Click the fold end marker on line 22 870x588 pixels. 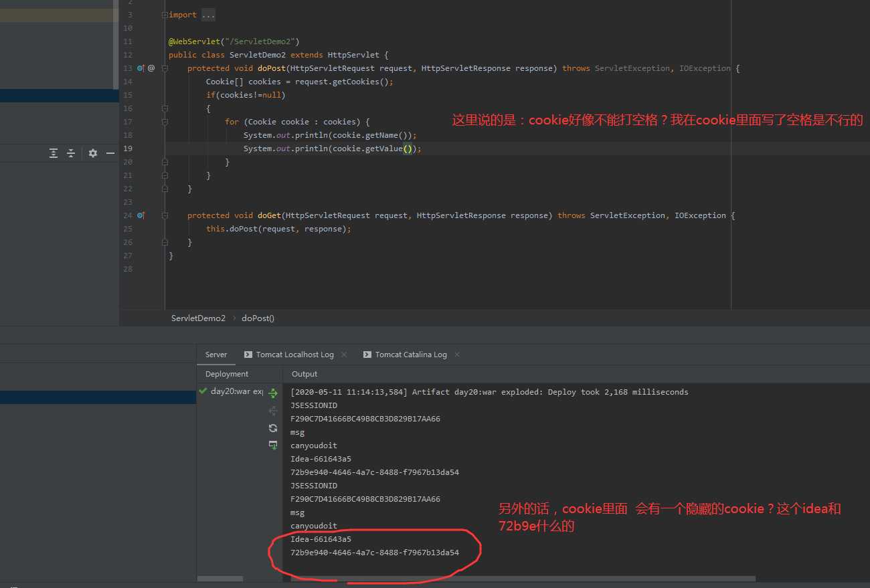pos(165,189)
